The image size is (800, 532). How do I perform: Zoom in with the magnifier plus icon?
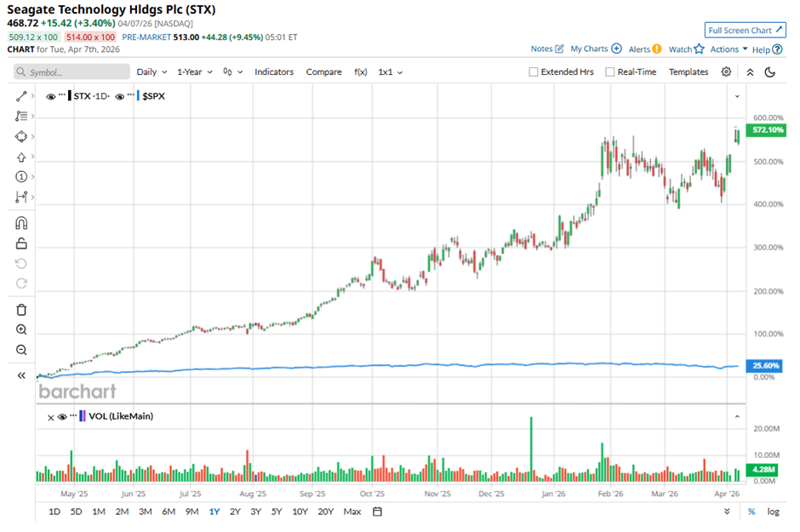coord(22,330)
